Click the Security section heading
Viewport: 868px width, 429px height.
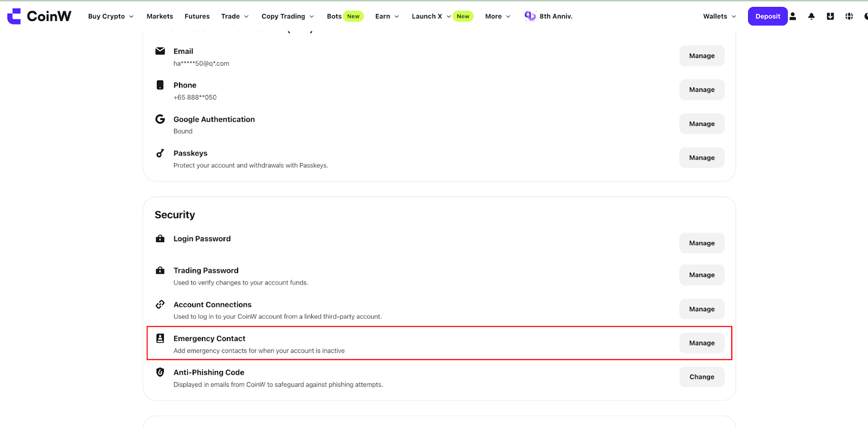coord(175,215)
